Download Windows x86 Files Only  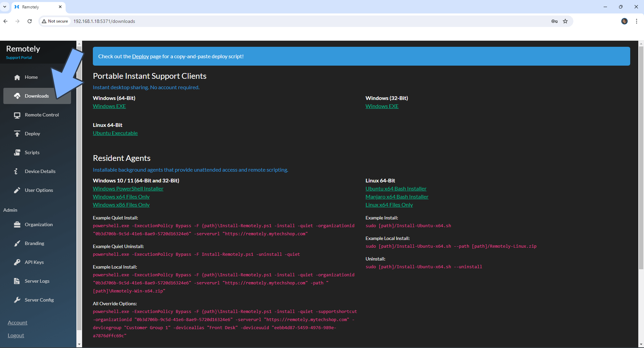[x=121, y=205]
